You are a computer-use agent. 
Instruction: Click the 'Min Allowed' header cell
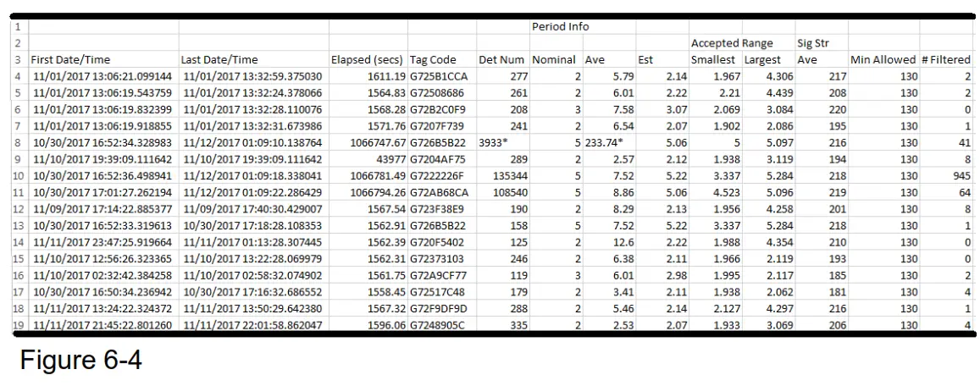coord(883,59)
